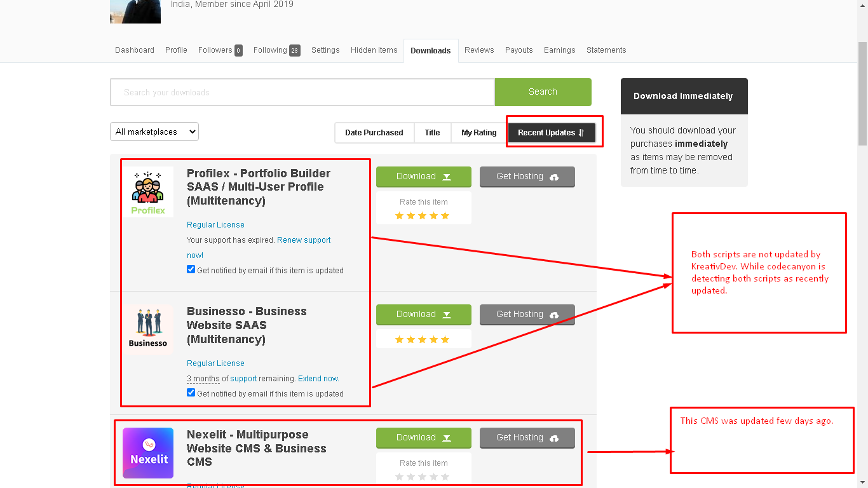Sort downloads by My Rating
The image size is (868, 488).
point(478,133)
